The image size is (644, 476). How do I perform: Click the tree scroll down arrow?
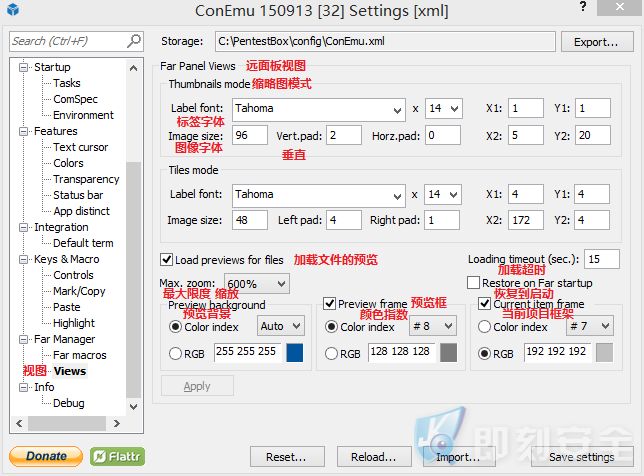pos(133,407)
